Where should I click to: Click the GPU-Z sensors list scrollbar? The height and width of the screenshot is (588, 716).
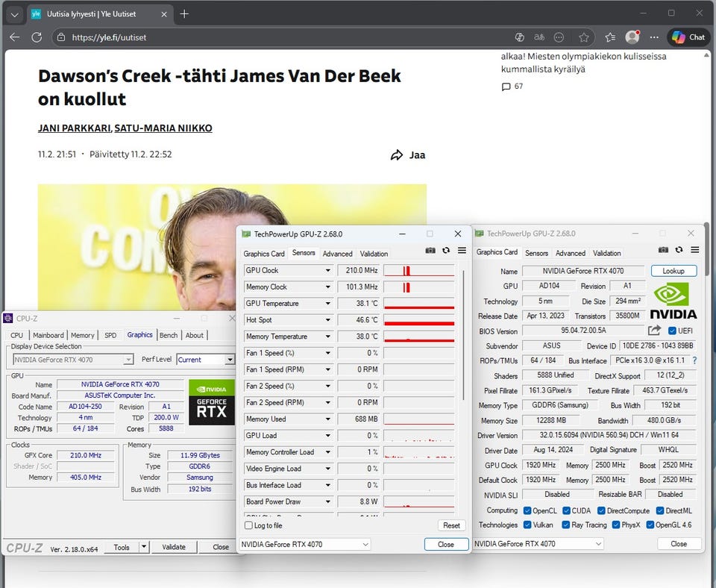pyautogui.click(x=463, y=335)
